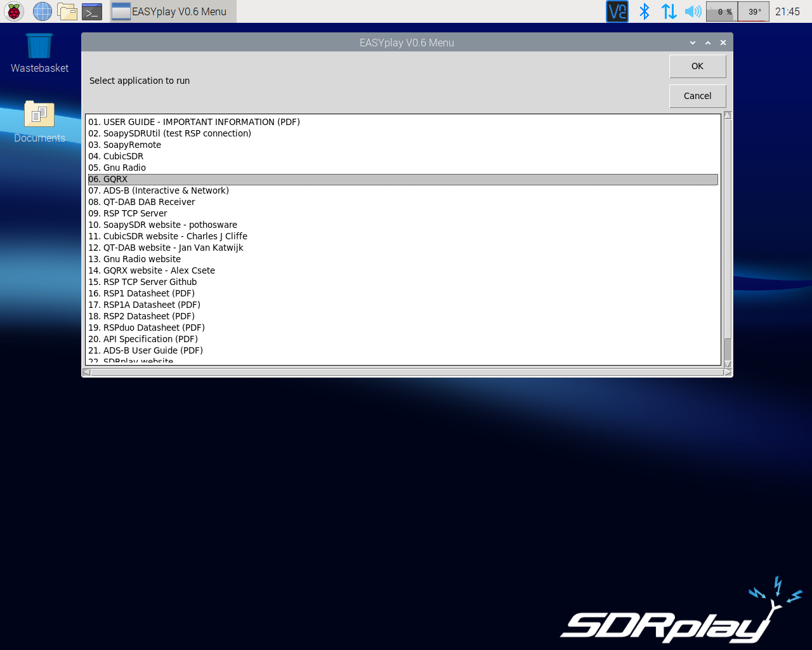Select the Wastebasket desktop icon

(39, 53)
